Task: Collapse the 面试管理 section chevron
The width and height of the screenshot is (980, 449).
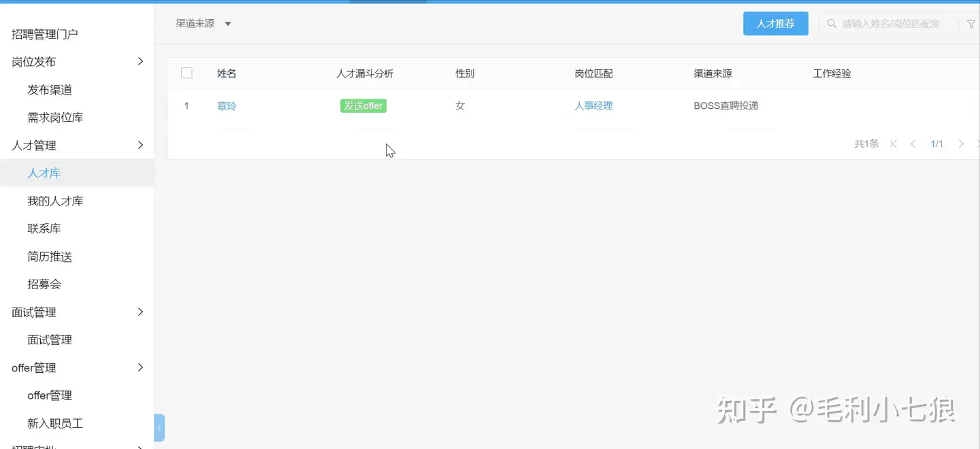Action: click(x=140, y=312)
